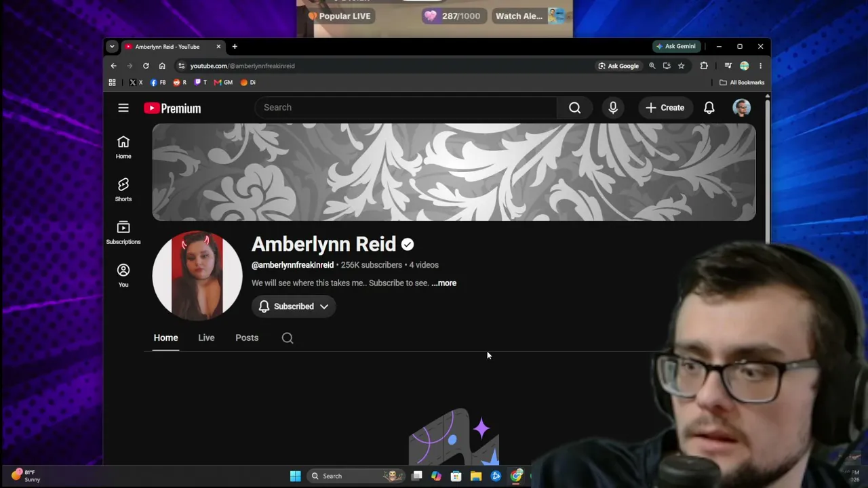868x488 pixels.
Task: Open a new Chrome tab
Action: click(x=235, y=47)
